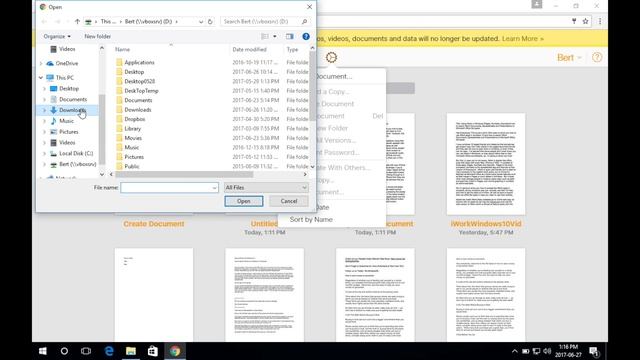Click the navigation pane scrollbar
Image resolution: width=640 pixels, height=360 pixels.
point(102,129)
